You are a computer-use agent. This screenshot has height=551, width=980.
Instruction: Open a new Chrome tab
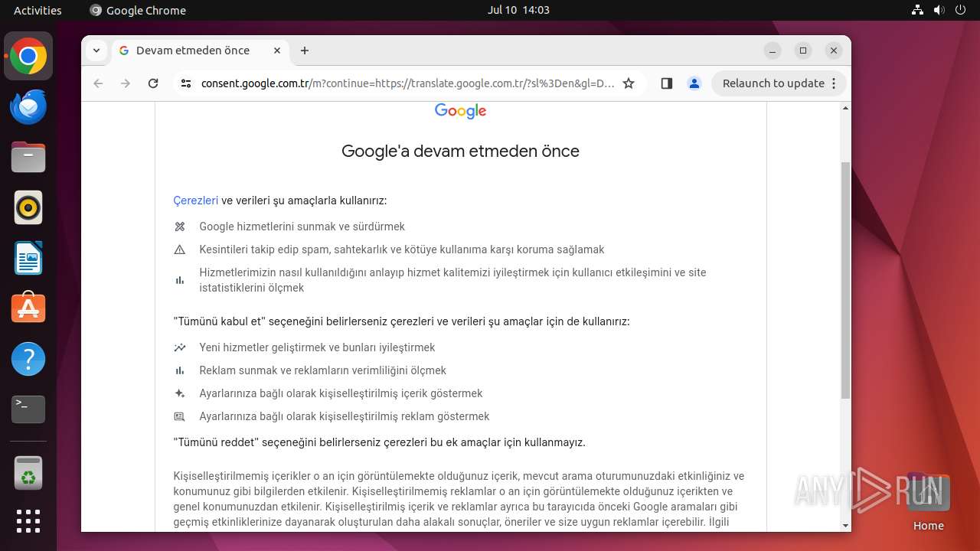tap(305, 51)
